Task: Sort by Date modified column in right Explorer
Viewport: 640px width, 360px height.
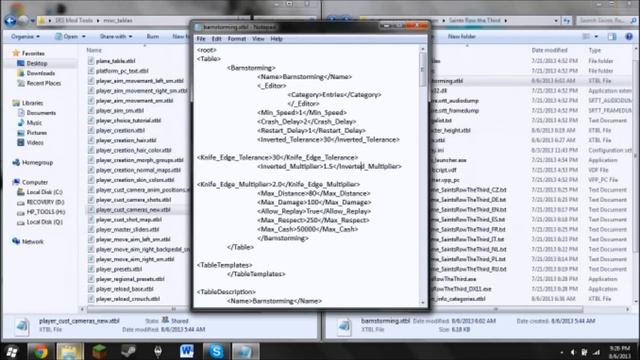Action: click(549, 50)
